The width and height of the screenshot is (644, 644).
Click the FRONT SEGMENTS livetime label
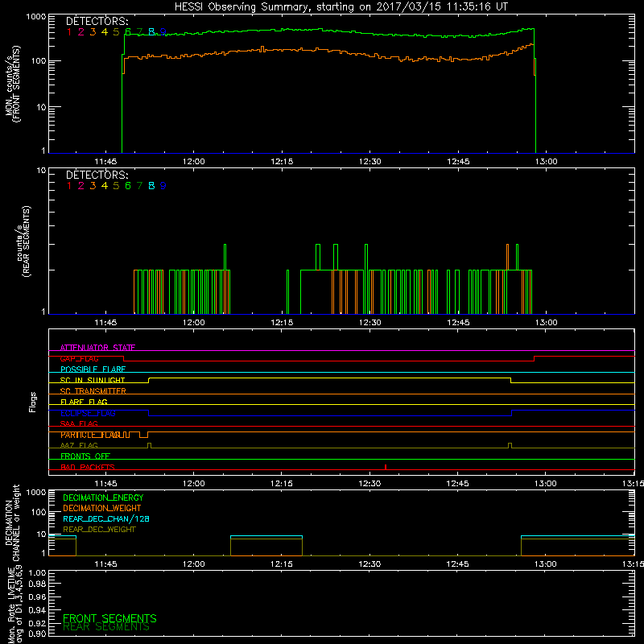click(109, 618)
